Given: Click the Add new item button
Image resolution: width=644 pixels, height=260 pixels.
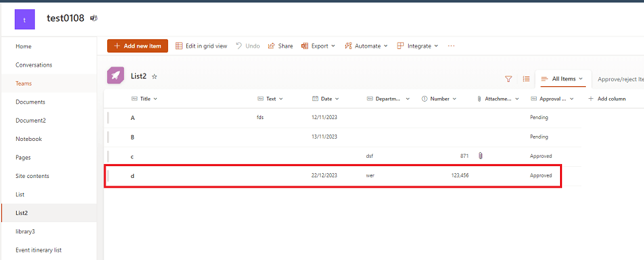Looking at the screenshot, I should 138,46.
